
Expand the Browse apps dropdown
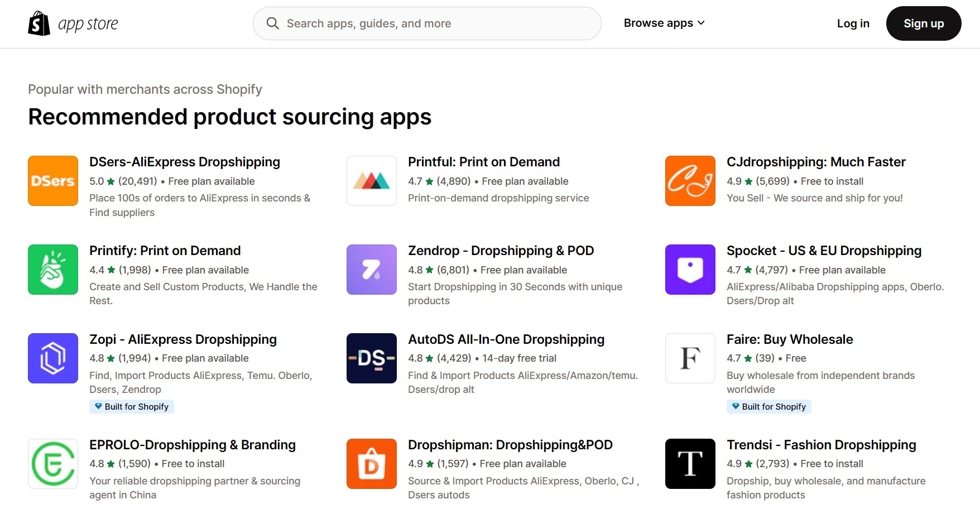[x=664, y=23]
